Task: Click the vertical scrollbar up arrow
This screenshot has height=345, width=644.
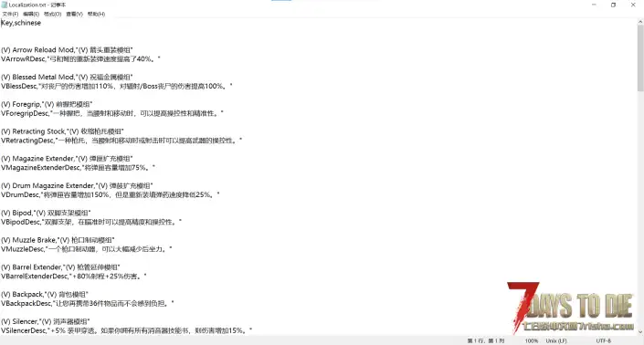Action: pos(640,21)
